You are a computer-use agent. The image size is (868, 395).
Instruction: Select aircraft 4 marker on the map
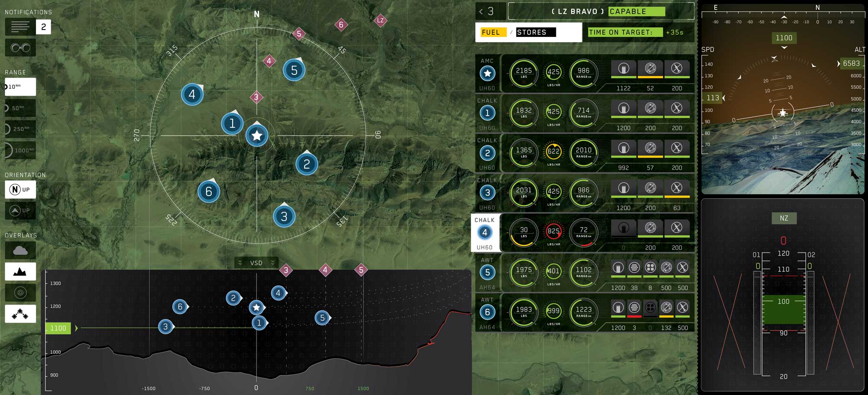pyautogui.click(x=192, y=94)
